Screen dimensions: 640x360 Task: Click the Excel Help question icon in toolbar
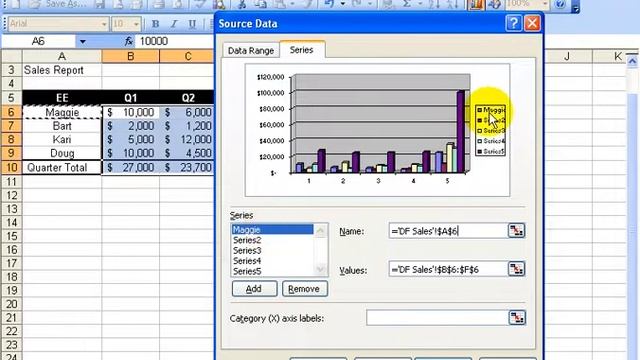tap(560, 4)
